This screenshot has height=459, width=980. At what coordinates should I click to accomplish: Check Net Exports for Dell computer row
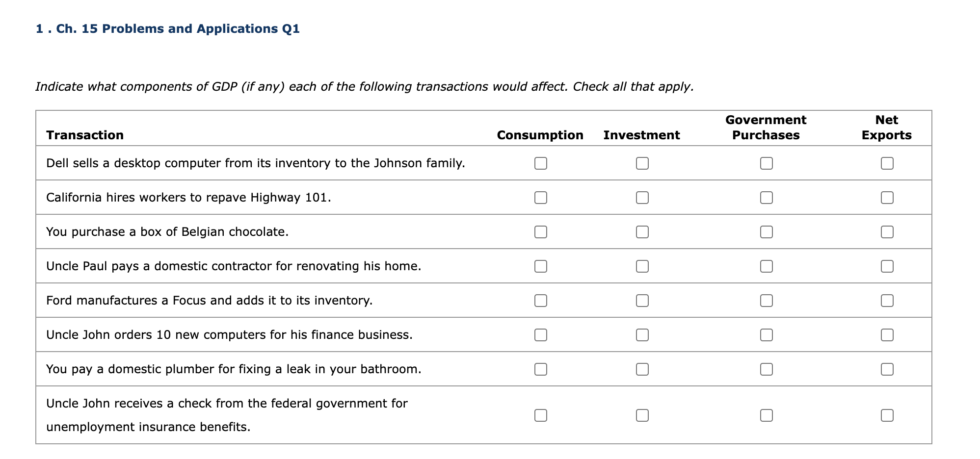tap(887, 163)
